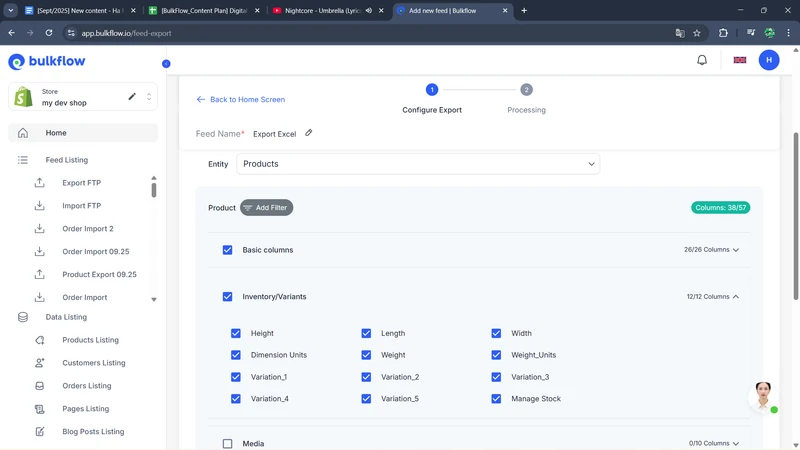Screen dimensions: 800x450
Task: Collapse sidebar with blue arrow button
Action: [x=166, y=64]
